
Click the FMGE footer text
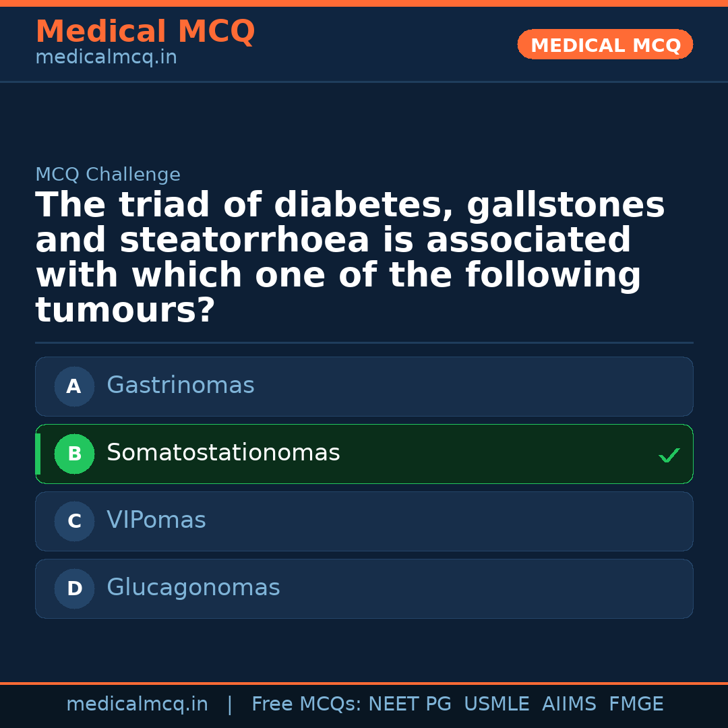[636, 704]
